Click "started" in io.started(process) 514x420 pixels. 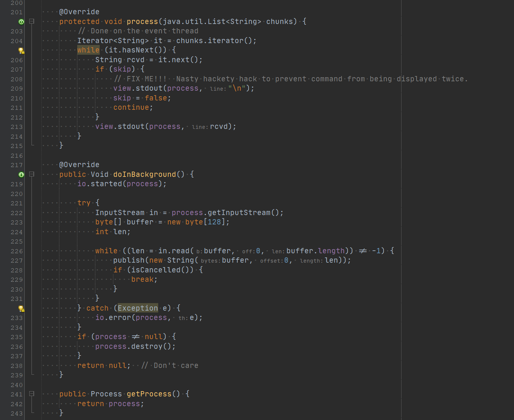[106, 184]
